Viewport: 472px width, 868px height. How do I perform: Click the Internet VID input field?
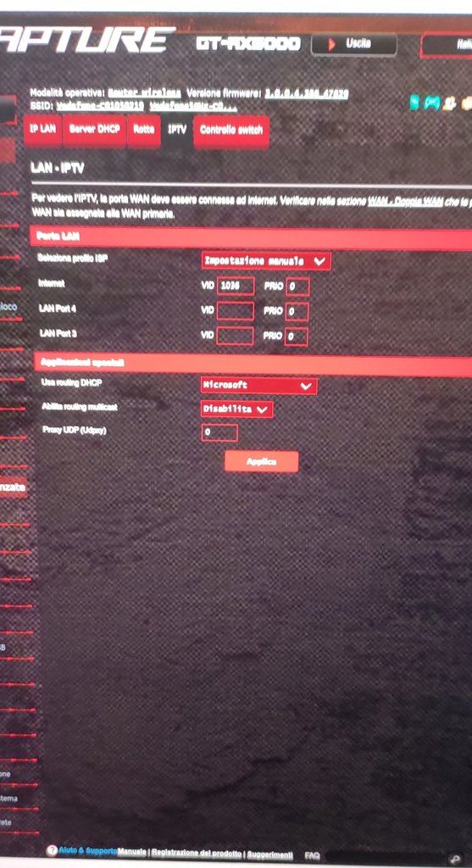coord(236,287)
